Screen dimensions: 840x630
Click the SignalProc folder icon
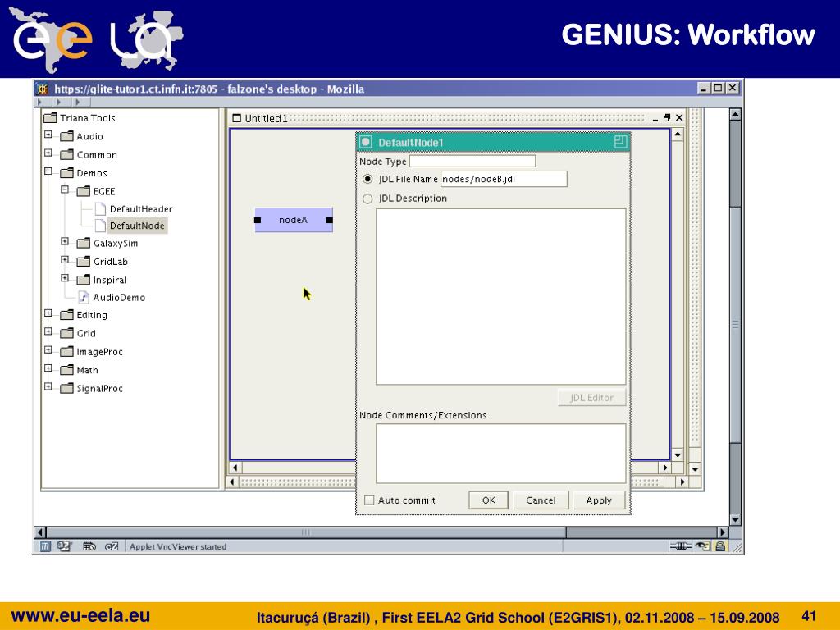(x=67, y=388)
